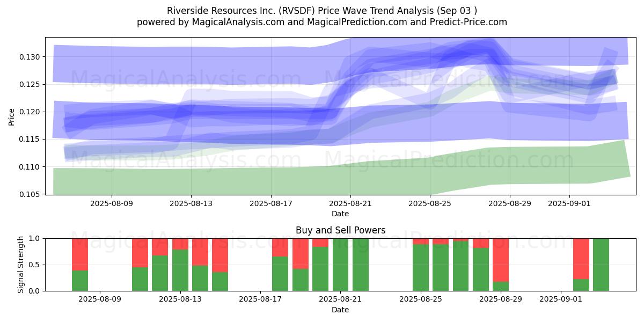This screenshot has height=322, width=644.
Task: Click the 0.130 price tick label
Action: coord(30,57)
